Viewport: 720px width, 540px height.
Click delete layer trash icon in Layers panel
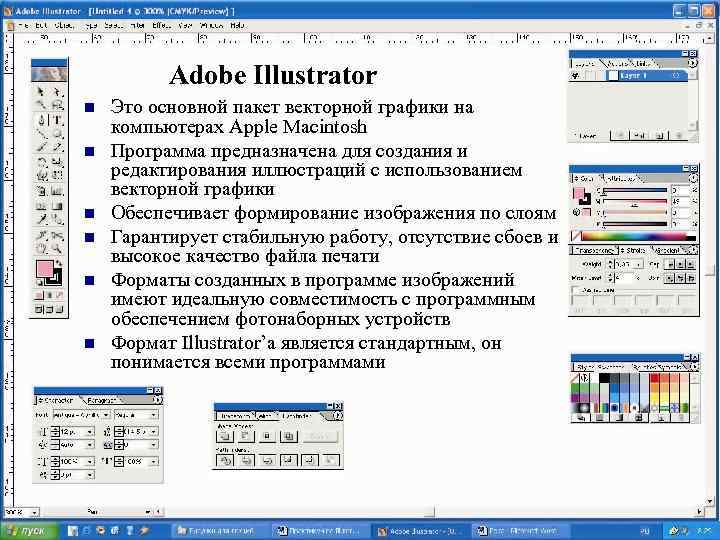point(678,135)
